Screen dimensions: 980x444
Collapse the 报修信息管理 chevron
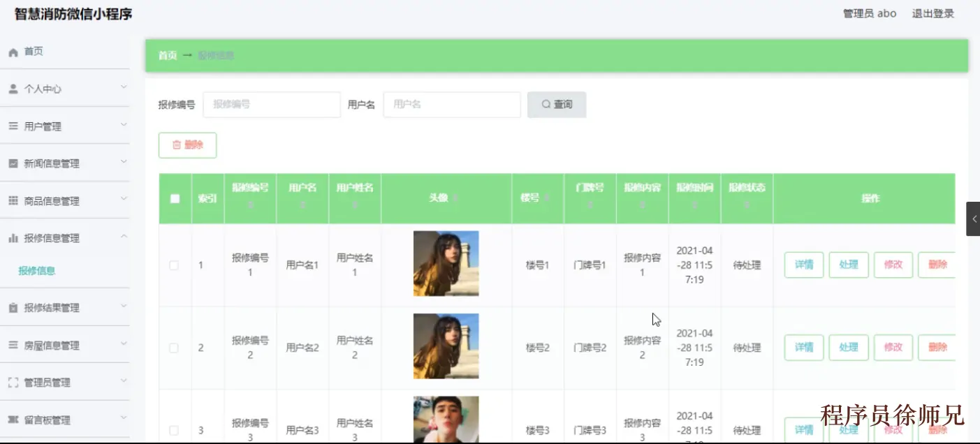[124, 237]
